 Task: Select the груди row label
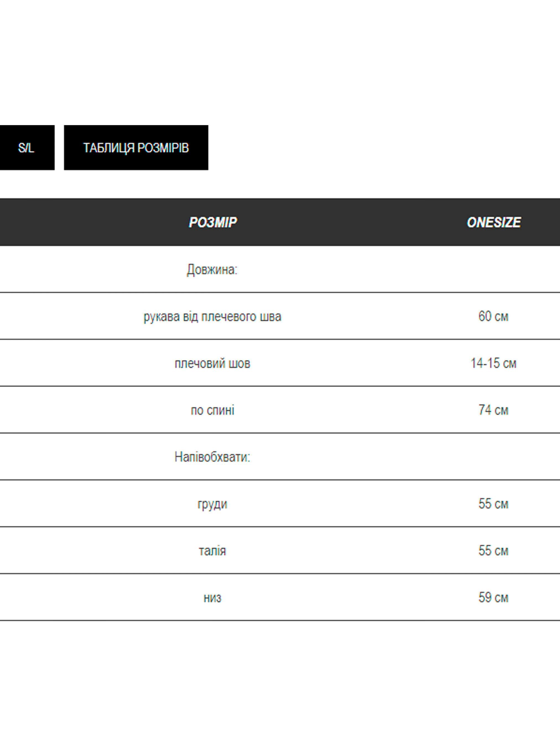point(212,504)
